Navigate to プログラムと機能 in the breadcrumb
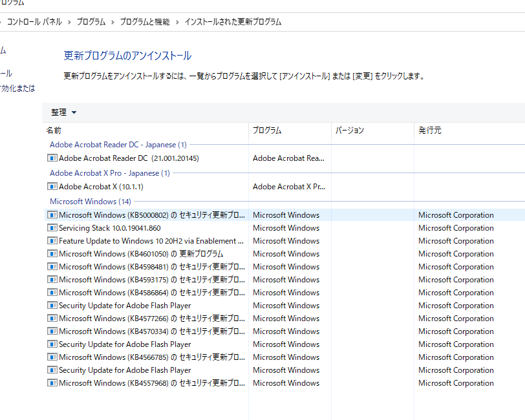The height and width of the screenshot is (420, 525). (145, 22)
